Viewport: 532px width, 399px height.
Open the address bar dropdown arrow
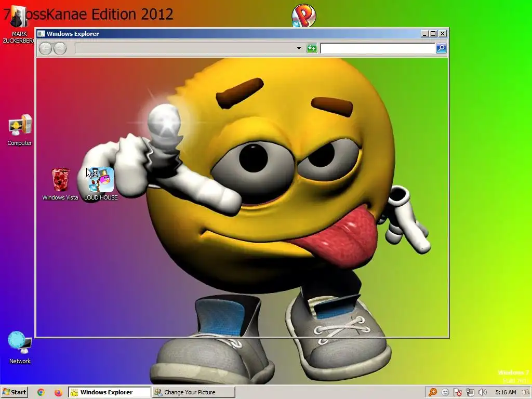point(299,48)
